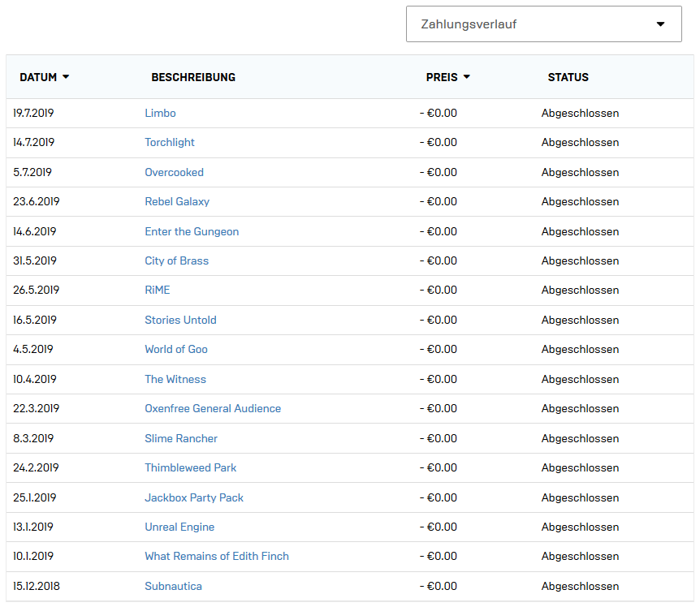Click Abgeschlossen status in The Witness row

(x=581, y=380)
